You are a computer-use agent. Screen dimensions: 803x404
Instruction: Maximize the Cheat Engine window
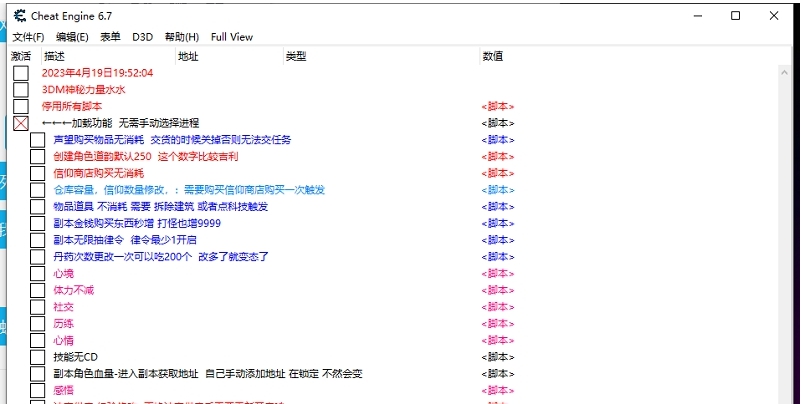735,16
